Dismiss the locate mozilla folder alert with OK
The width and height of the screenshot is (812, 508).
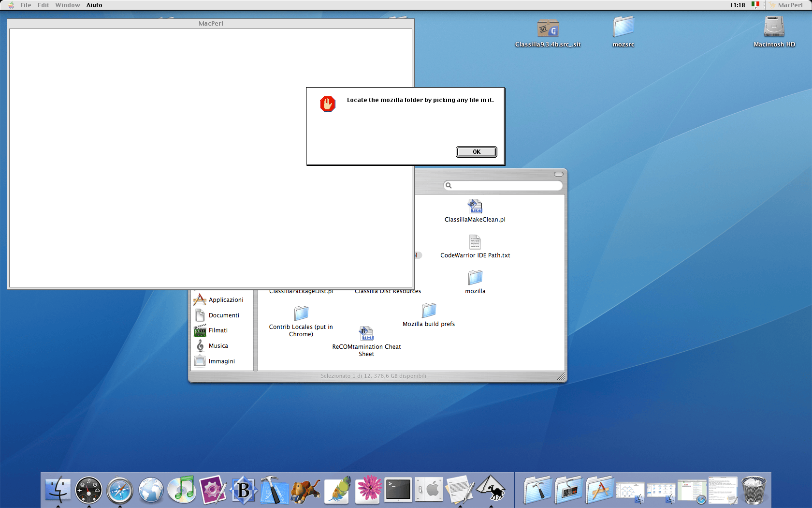point(476,152)
